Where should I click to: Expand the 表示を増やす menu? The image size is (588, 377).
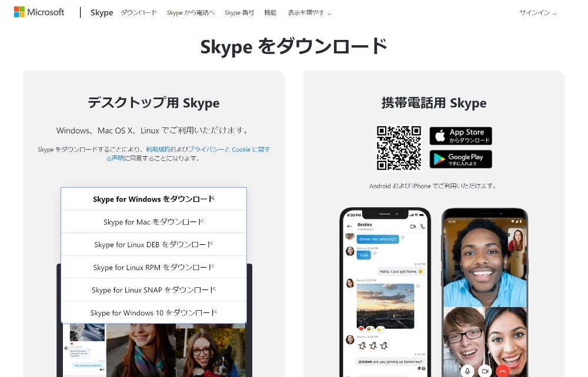point(309,13)
